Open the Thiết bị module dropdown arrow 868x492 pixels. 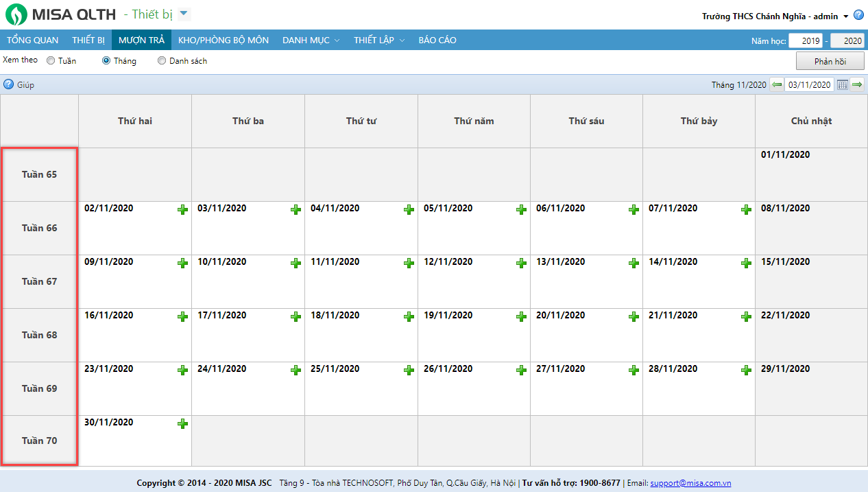click(x=184, y=14)
